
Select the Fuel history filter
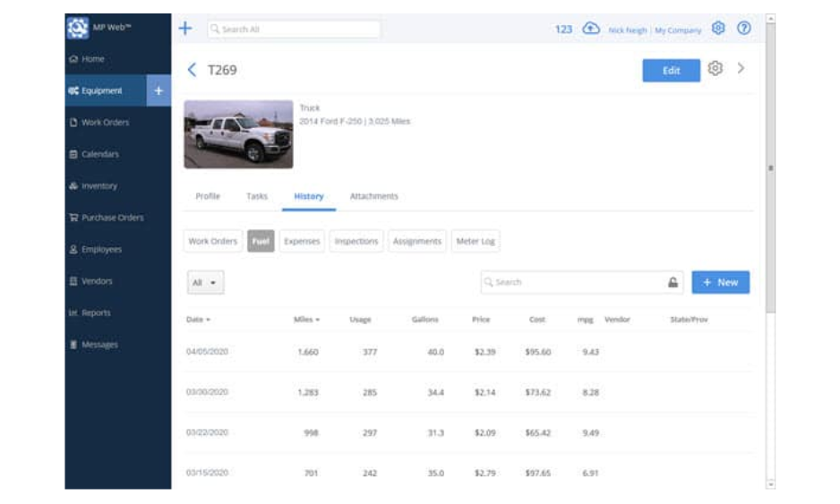(x=261, y=242)
